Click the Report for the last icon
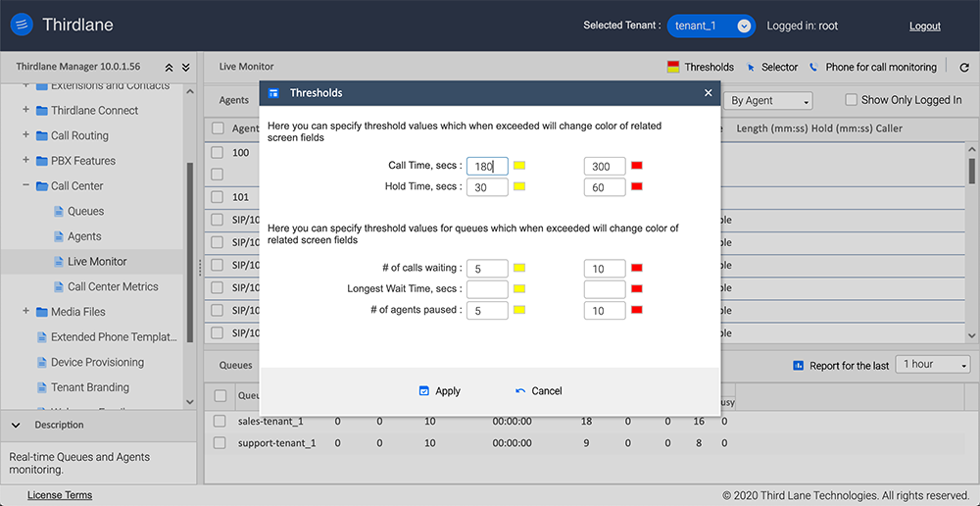980x506 pixels. coord(799,365)
